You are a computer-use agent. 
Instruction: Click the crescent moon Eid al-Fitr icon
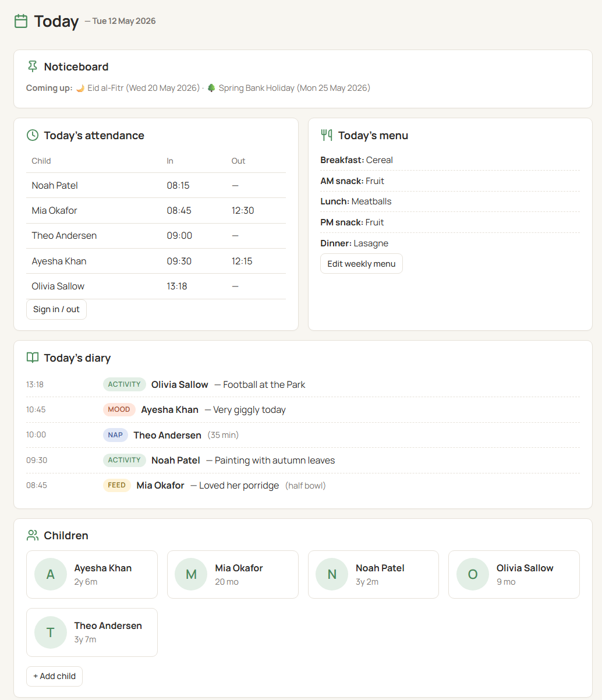coord(80,88)
